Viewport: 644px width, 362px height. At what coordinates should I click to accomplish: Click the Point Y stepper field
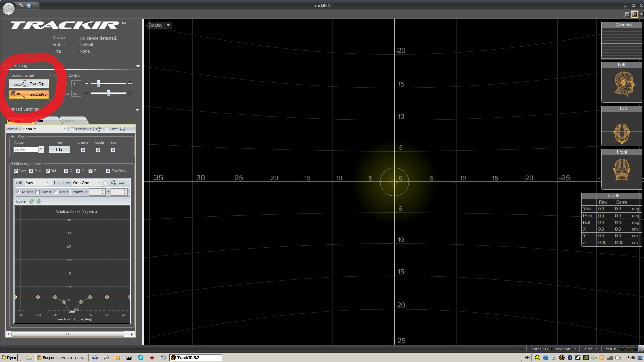click(x=119, y=192)
